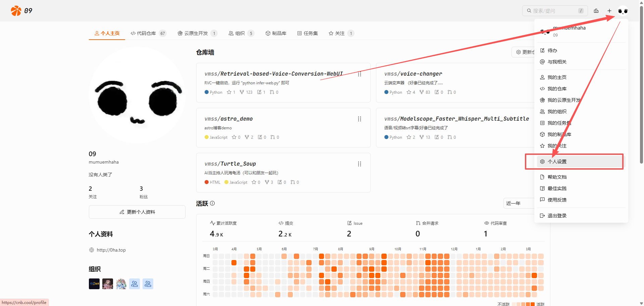Expand the 近一年 time range dropdown
Viewport: 644px width, 306px height.
pos(518,203)
